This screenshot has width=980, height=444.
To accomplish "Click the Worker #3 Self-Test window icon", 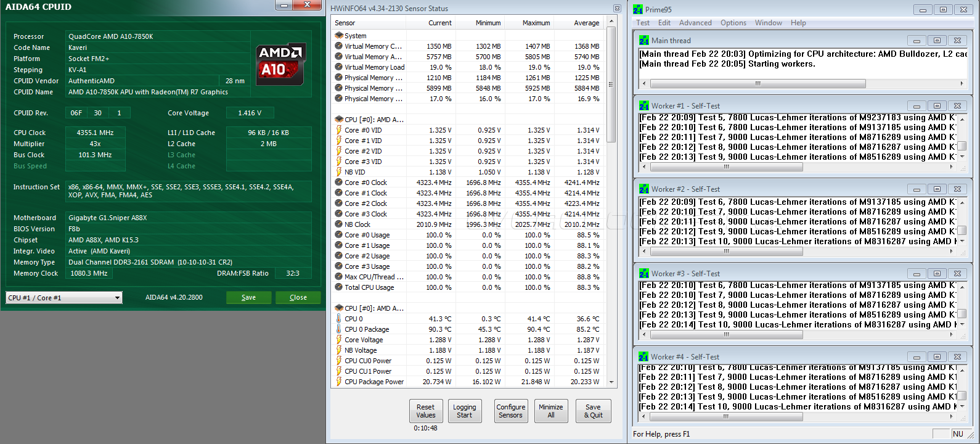I will [644, 273].
